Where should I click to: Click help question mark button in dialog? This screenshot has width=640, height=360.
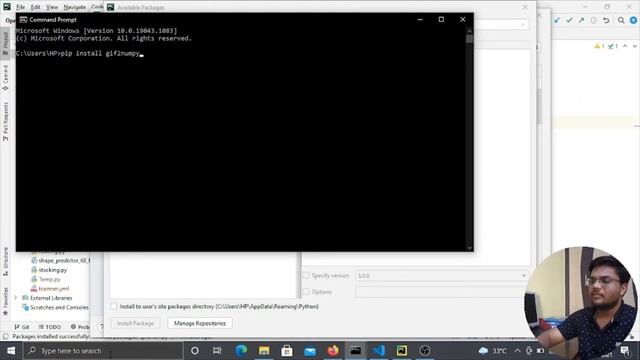pyautogui.click(x=101, y=327)
